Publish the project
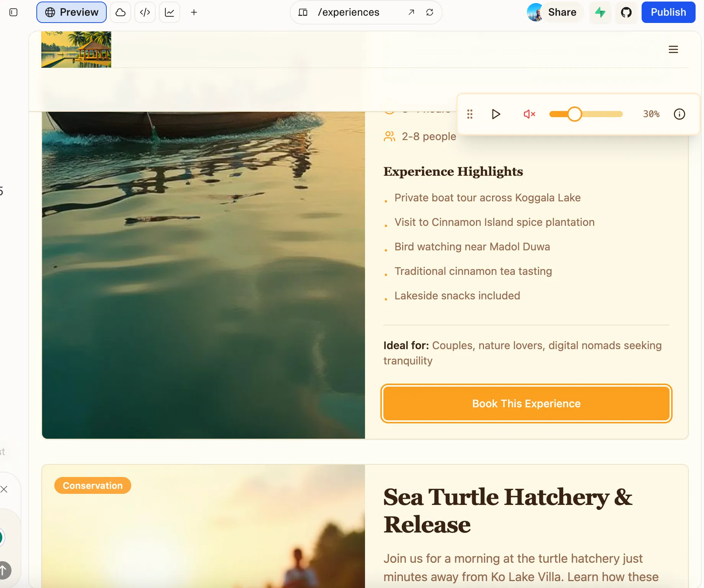Viewport: 704px width, 588px height. [x=668, y=12]
